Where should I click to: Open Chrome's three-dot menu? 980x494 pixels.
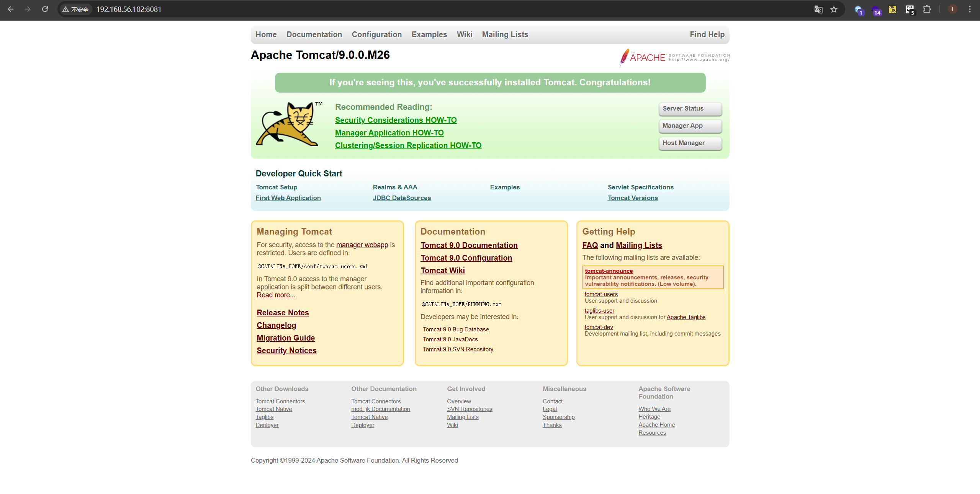coord(970,9)
